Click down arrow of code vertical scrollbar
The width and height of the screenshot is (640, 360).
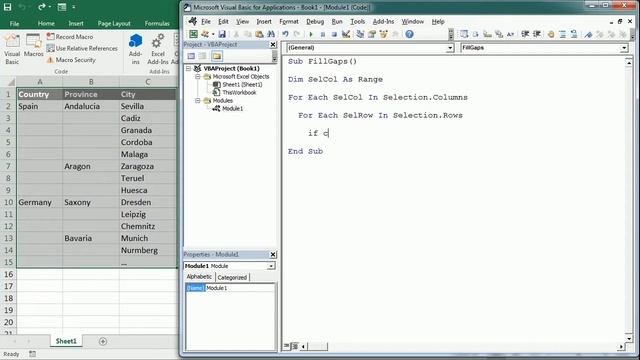click(x=629, y=338)
